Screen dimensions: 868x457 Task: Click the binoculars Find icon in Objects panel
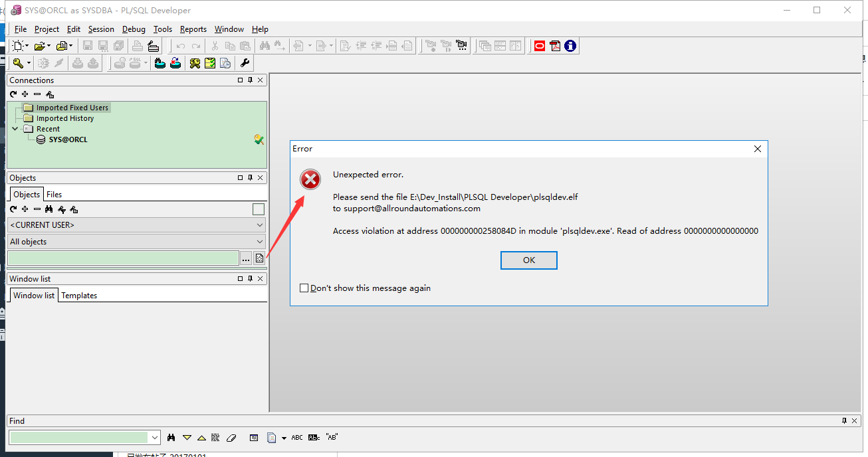(x=49, y=209)
